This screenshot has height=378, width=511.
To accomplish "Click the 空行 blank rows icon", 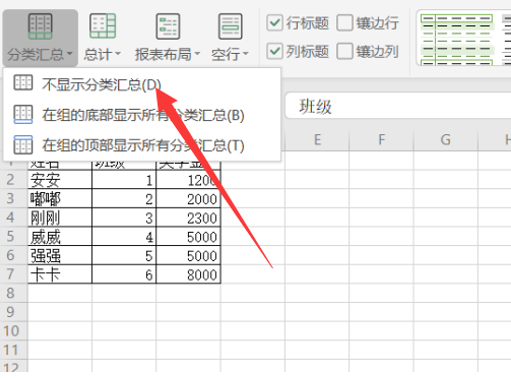I will tap(230, 26).
